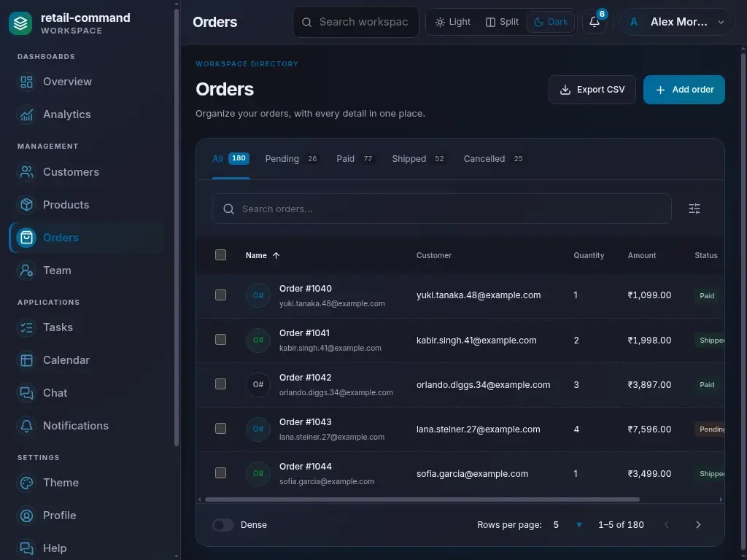Image resolution: width=747 pixels, height=560 pixels.
Task: Switch to the Shipped 52 tab
Action: (418, 159)
